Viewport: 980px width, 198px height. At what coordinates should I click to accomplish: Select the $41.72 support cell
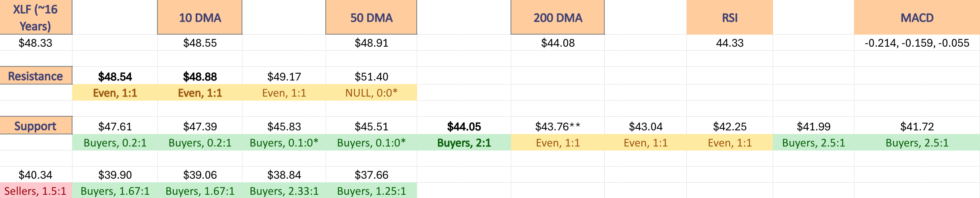point(917,126)
